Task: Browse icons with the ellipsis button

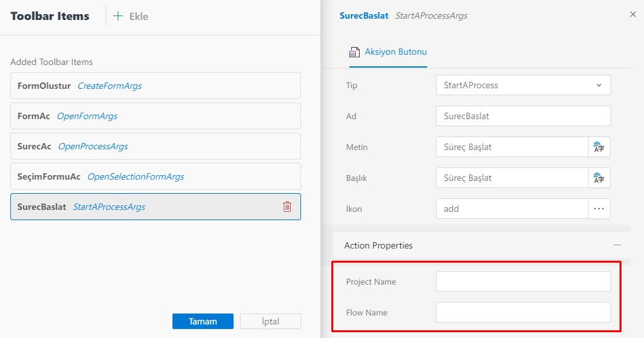Action: (599, 209)
